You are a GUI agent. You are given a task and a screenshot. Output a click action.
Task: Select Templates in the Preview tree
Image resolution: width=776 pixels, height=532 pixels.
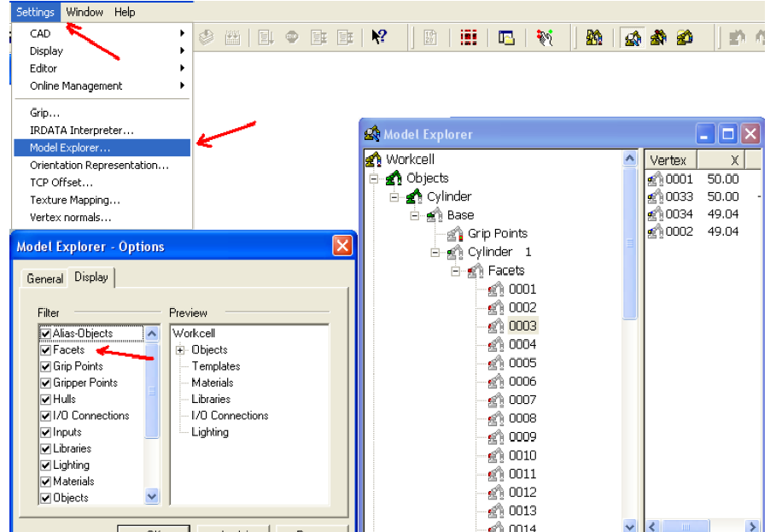click(x=216, y=366)
